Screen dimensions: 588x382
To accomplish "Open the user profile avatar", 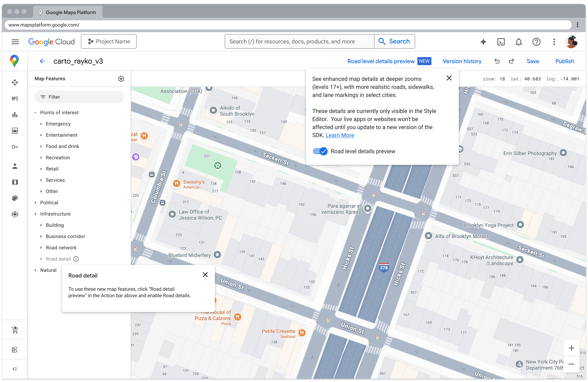I will pyautogui.click(x=571, y=42).
